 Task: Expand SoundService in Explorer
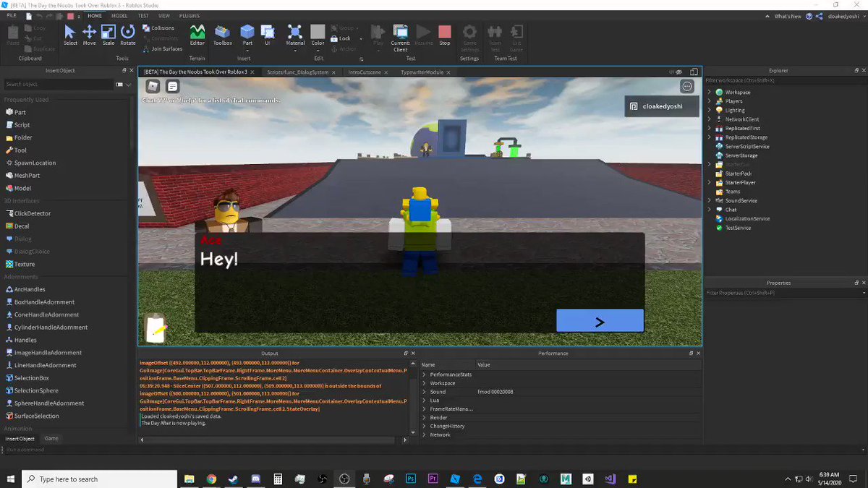coord(710,201)
